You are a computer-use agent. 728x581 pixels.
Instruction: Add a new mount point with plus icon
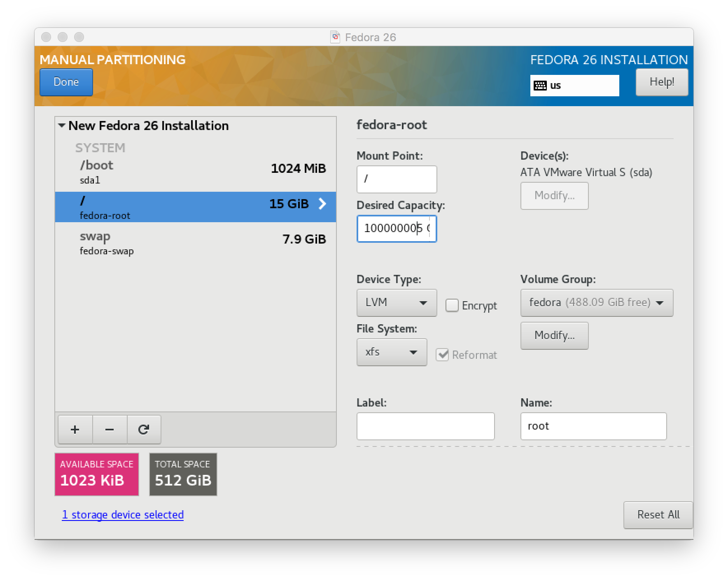tap(75, 430)
